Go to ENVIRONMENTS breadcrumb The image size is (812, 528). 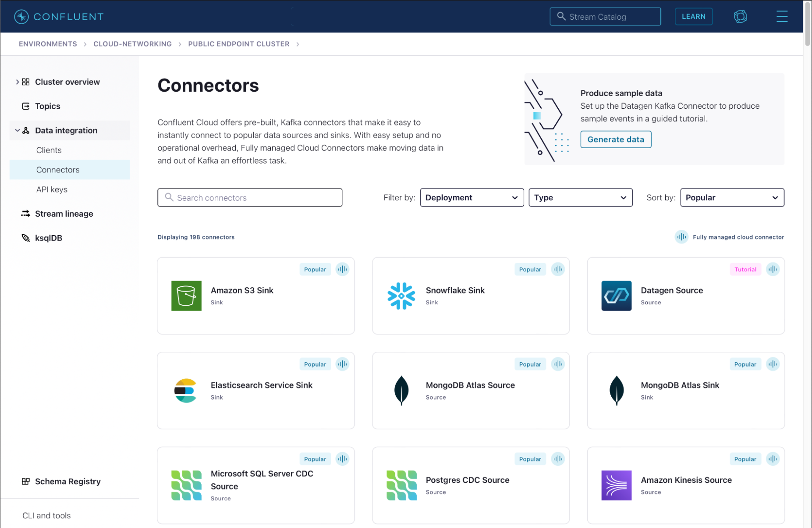(x=48, y=44)
